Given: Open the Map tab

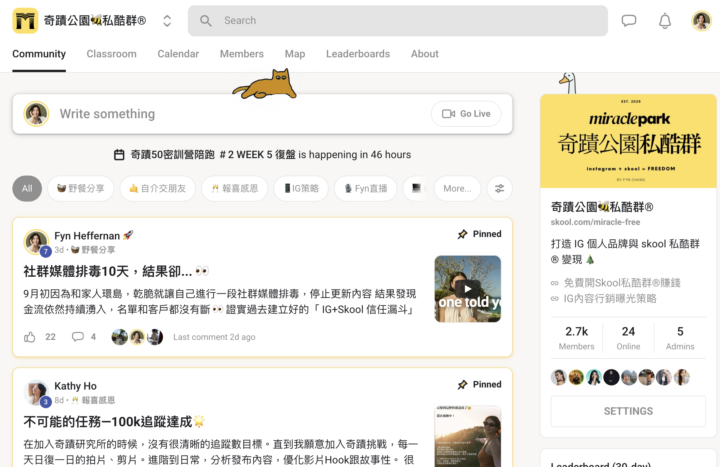Looking at the screenshot, I should 295,54.
